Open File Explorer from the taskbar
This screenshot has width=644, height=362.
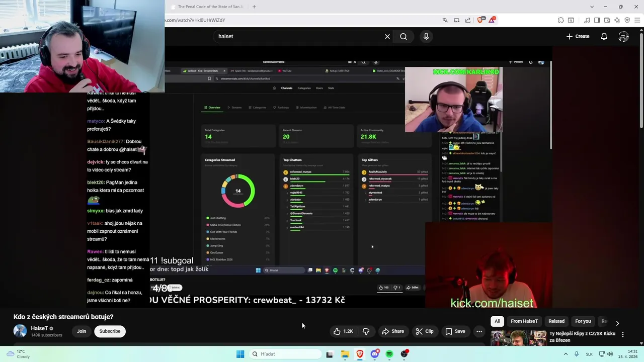pos(345,354)
